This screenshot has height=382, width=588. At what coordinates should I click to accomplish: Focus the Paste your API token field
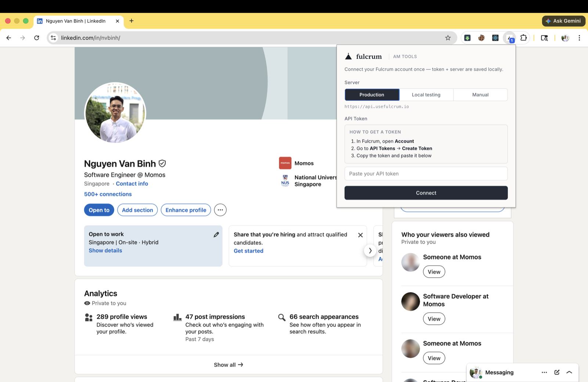click(x=426, y=174)
